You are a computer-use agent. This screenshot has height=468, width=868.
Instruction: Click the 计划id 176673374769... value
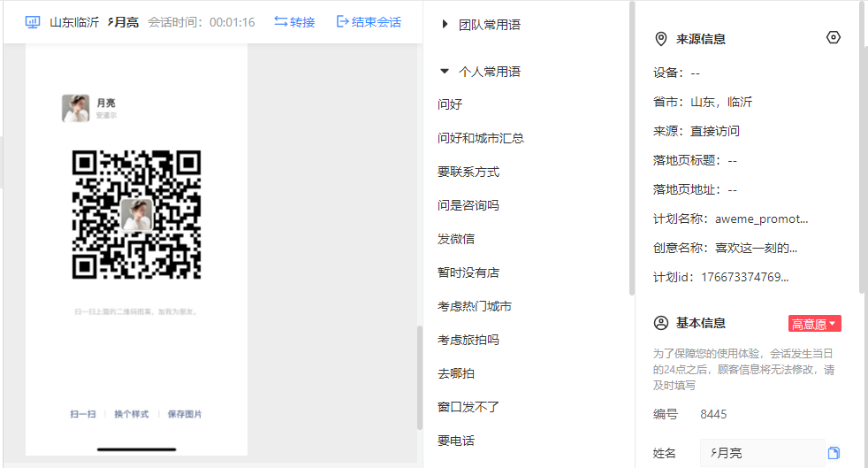(x=744, y=277)
